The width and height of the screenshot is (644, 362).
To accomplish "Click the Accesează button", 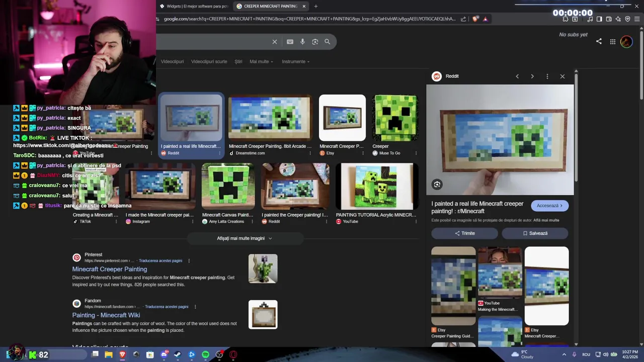I will [x=549, y=206].
